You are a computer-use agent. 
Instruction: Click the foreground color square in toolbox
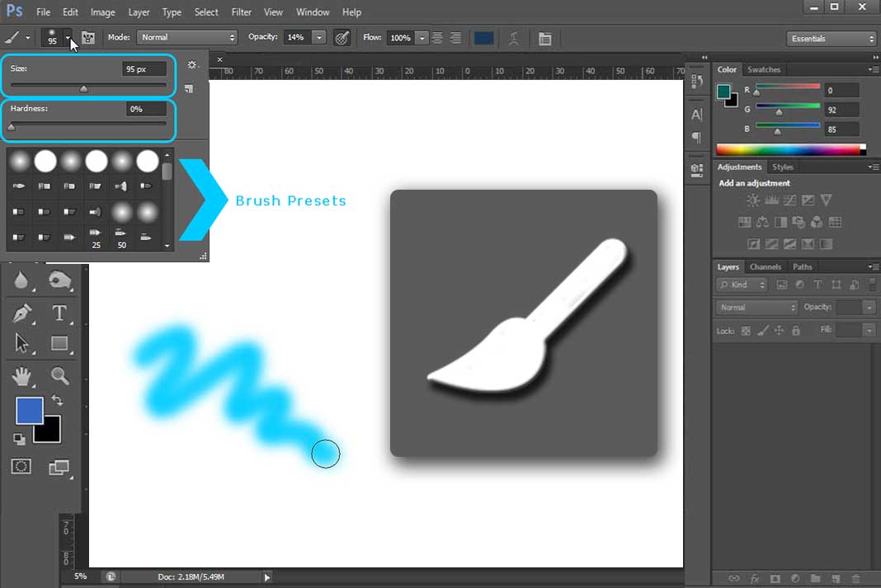(29, 410)
